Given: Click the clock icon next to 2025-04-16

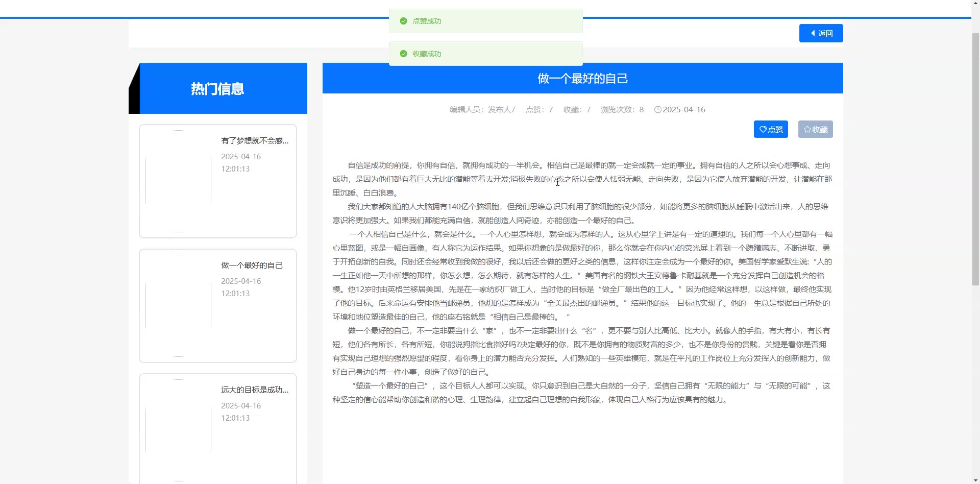Looking at the screenshot, I should [x=657, y=110].
